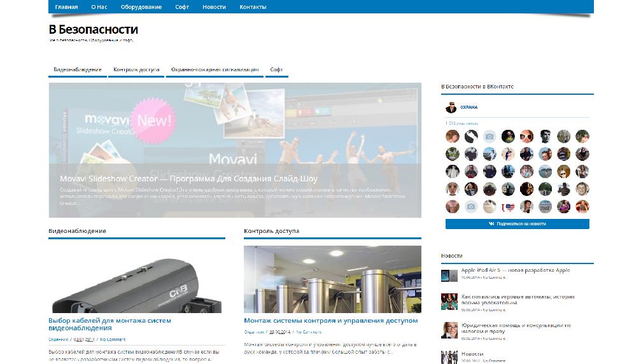Click the flag-heart avatar in VK widget
Screen dimensions: 641x364
coord(508,207)
